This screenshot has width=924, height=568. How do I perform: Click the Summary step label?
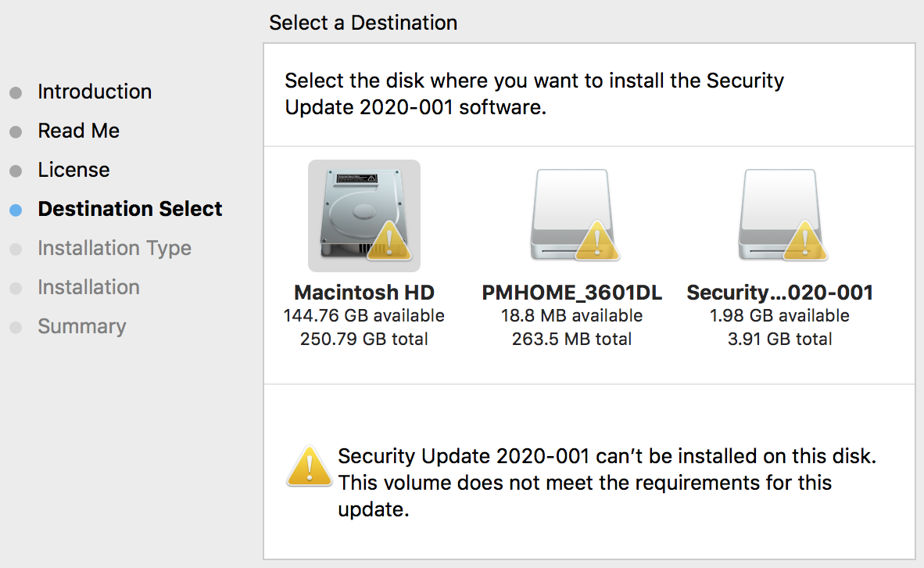coord(81,326)
